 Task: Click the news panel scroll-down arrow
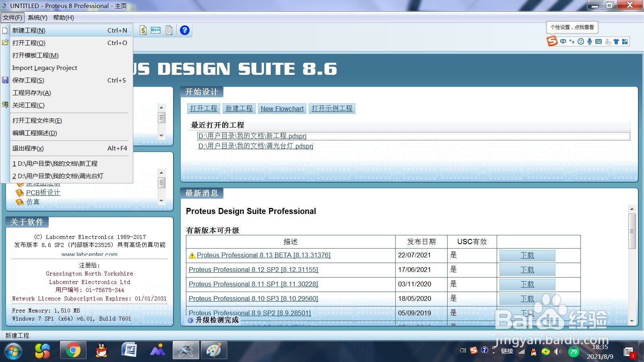coord(632,321)
